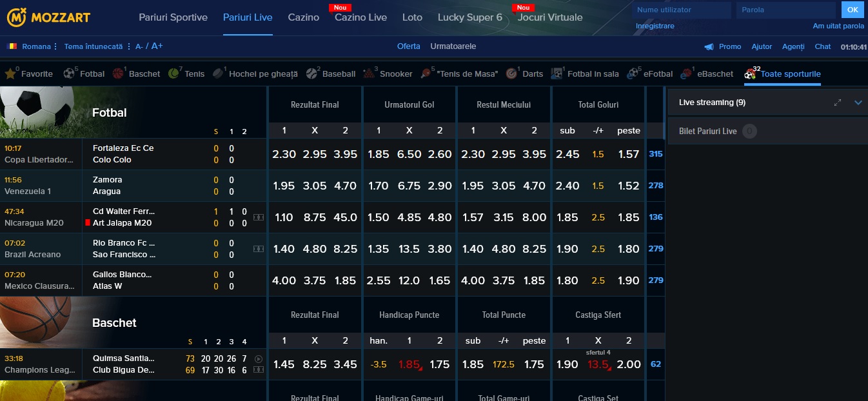Switch to the Urmatoarele tab
This screenshot has height=401, width=868.
coord(453,46)
